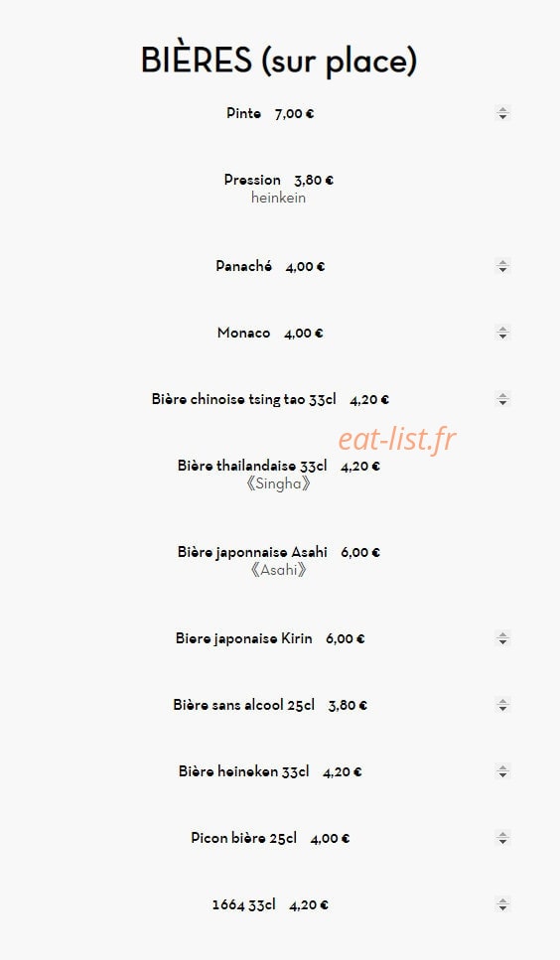Click the BIÈRES (sur place) heading
Screen dimensions: 560x960
pyautogui.click(x=279, y=60)
